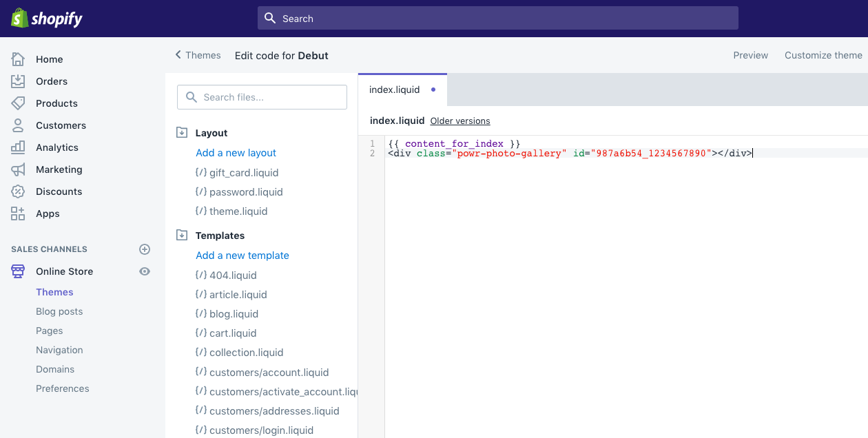Viewport: 868px width, 438px height.
Task: Click the Analytics bar chart icon
Action: 18,147
